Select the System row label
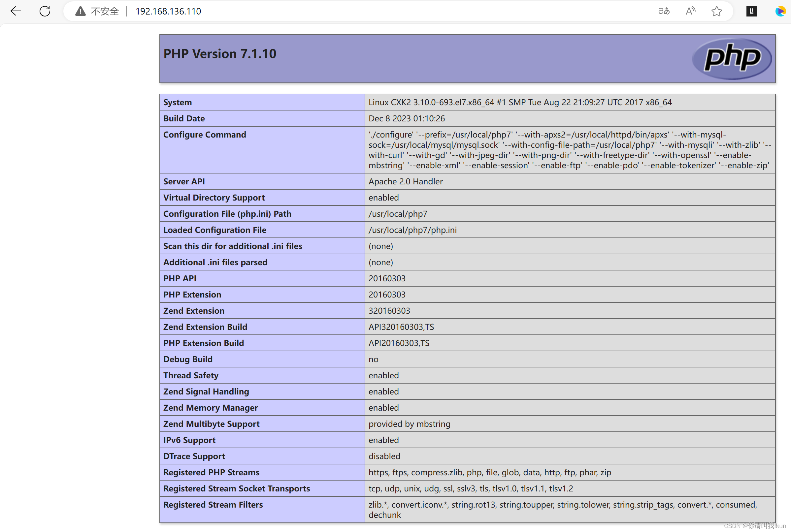The width and height of the screenshot is (791, 532). 177,102
